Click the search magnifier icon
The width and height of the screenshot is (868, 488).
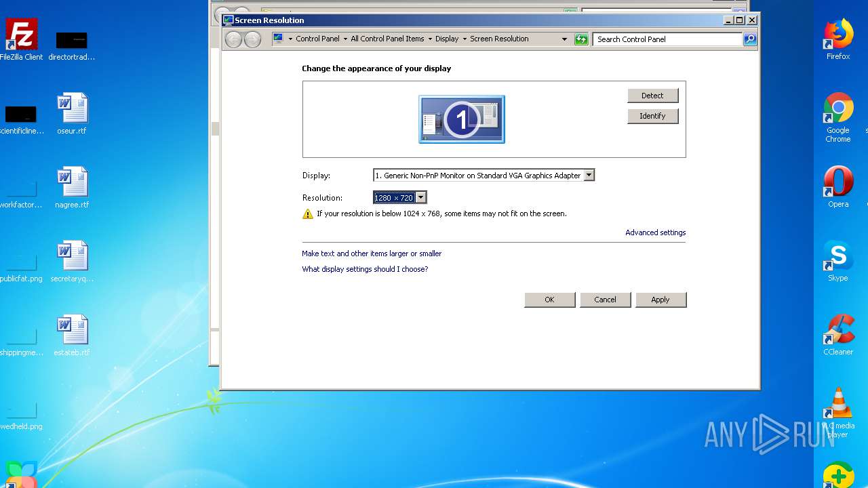(x=749, y=39)
